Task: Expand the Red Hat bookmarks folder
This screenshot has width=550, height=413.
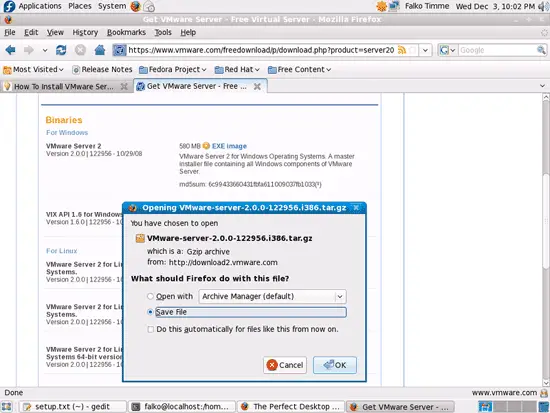Action: click(x=237, y=69)
